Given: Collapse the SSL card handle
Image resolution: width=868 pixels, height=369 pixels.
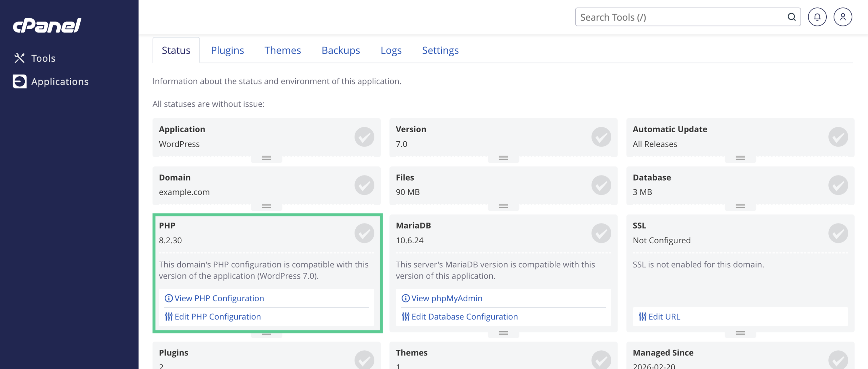Looking at the screenshot, I should (x=740, y=333).
